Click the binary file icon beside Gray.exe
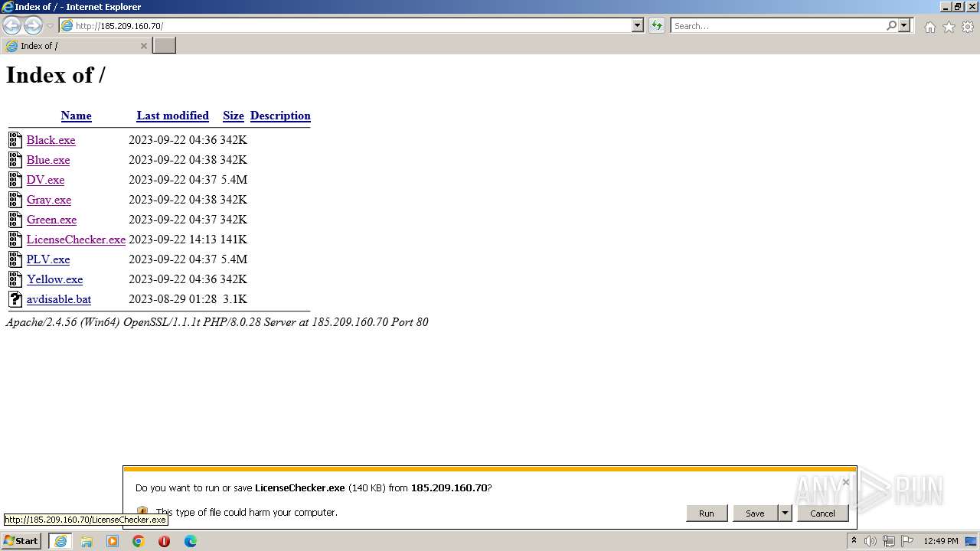The image size is (980, 551). tap(15, 199)
